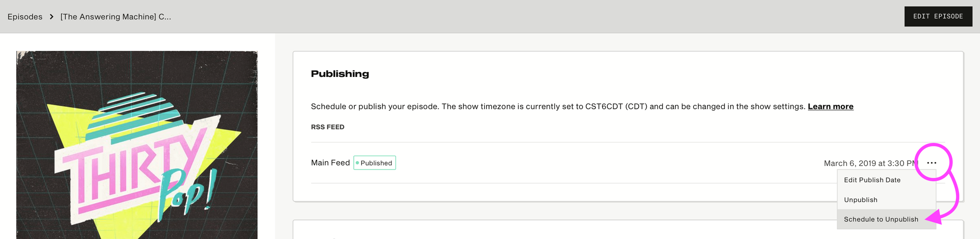This screenshot has height=239, width=980.
Task: Select Edit Publish Date from menu
Action: (872, 180)
